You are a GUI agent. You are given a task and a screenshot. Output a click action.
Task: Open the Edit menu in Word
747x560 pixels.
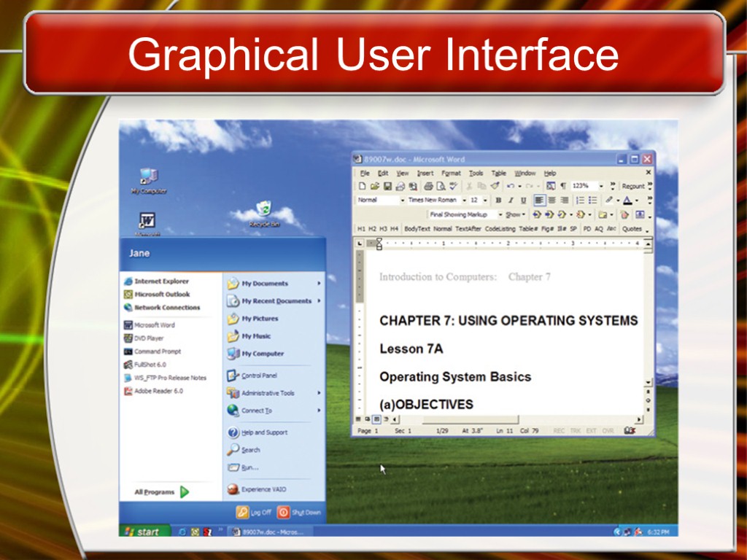point(382,174)
